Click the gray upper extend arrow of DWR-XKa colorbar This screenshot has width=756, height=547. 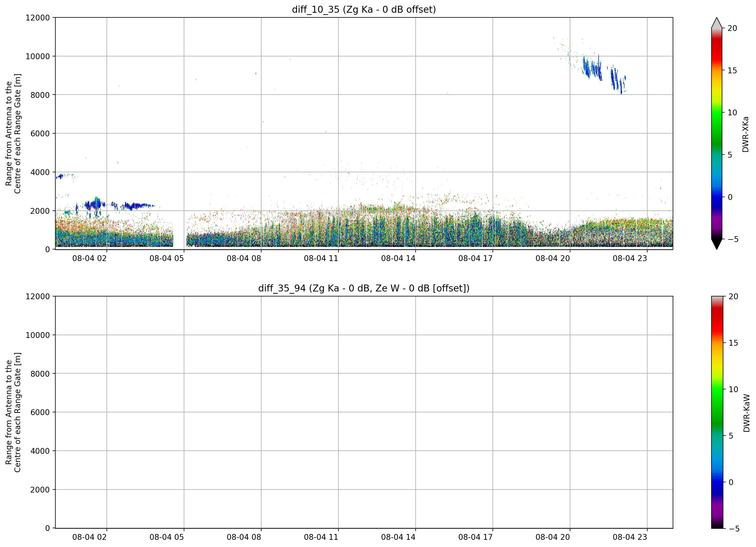[x=717, y=23]
